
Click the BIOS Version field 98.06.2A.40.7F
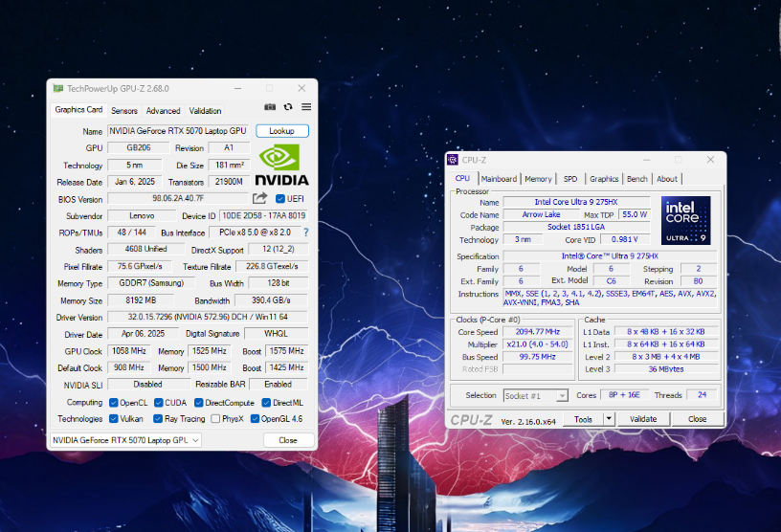click(178, 198)
